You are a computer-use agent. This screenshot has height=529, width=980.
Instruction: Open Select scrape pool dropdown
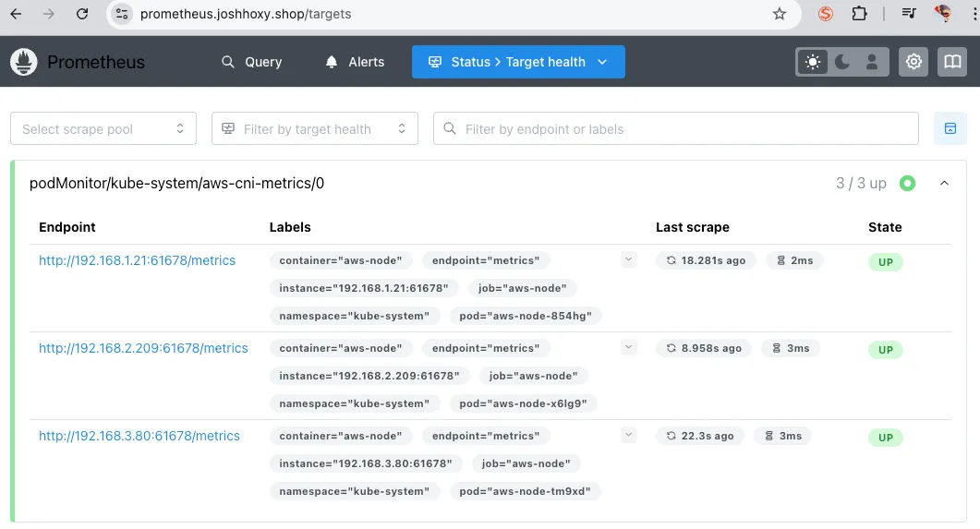[x=103, y=128]
